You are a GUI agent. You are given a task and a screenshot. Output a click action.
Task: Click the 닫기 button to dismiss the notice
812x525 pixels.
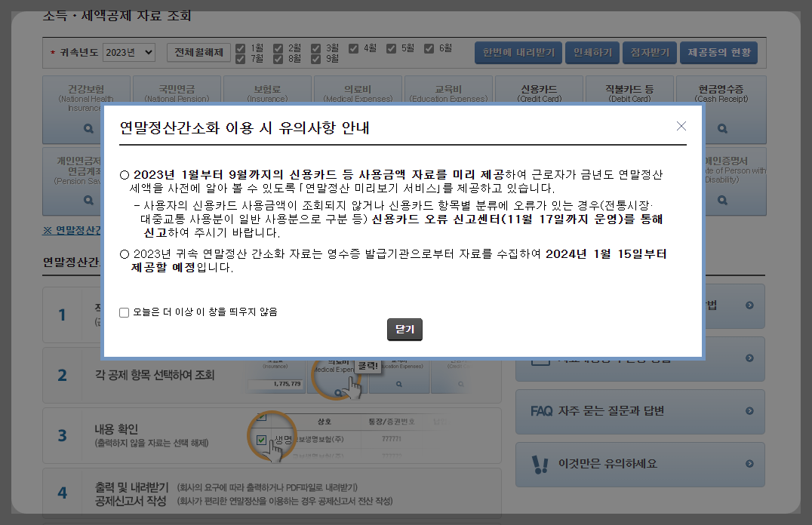point(404,329)
